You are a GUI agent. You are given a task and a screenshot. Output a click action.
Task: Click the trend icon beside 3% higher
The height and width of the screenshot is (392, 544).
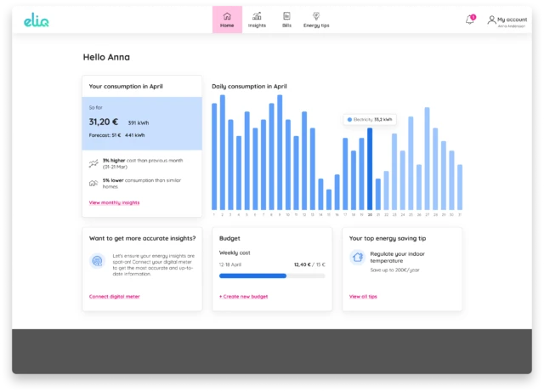click(x=93, y=163)
